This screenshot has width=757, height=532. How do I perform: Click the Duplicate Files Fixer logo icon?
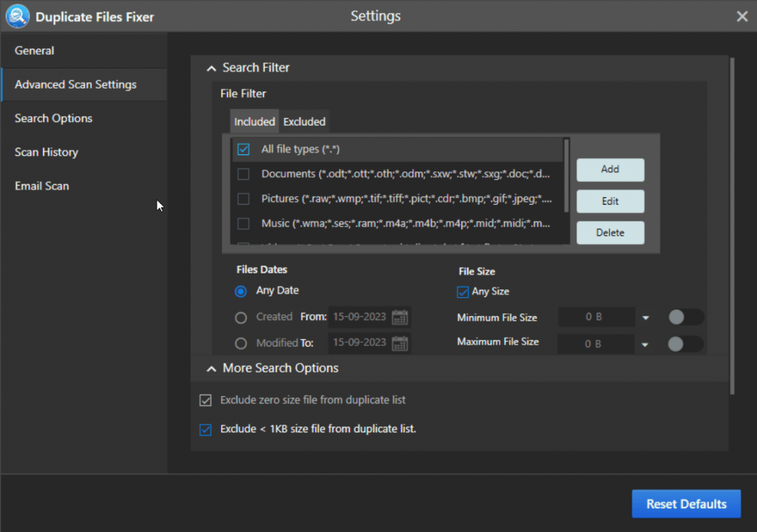(x=17, y=16)
